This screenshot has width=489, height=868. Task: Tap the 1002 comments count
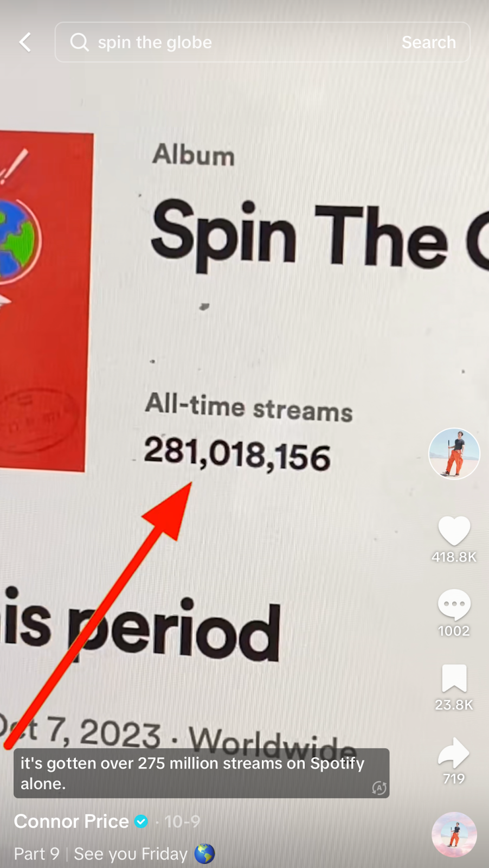[454, 631]
